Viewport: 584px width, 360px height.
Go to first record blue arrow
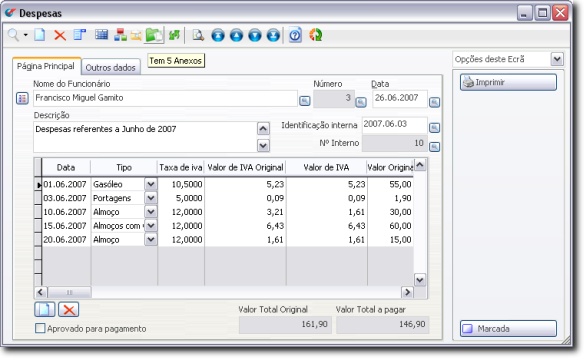click(x=218, y=36)
